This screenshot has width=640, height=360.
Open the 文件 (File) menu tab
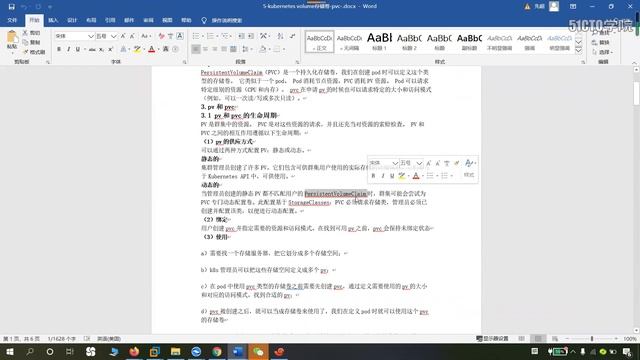pyautogui.click(x=12, y=20)
